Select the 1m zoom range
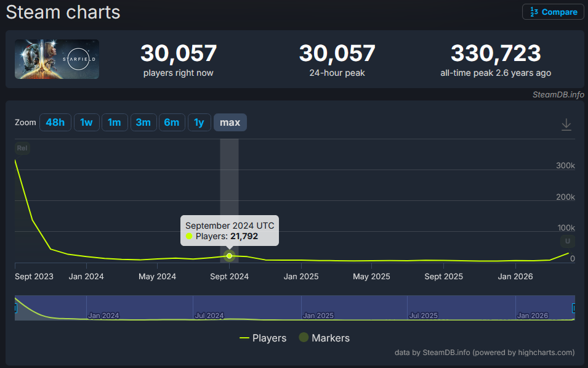Viewport: 588px width, 368px height. coord(115,123)
